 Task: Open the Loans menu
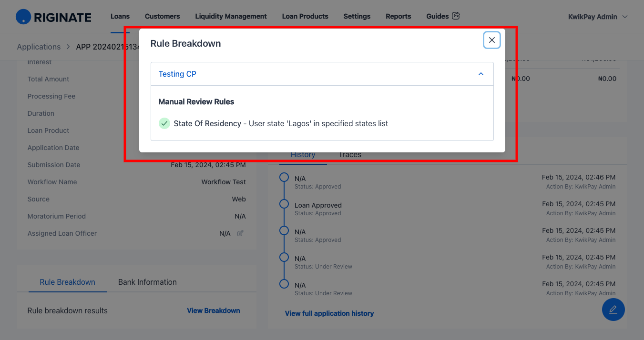coord(120,16)
